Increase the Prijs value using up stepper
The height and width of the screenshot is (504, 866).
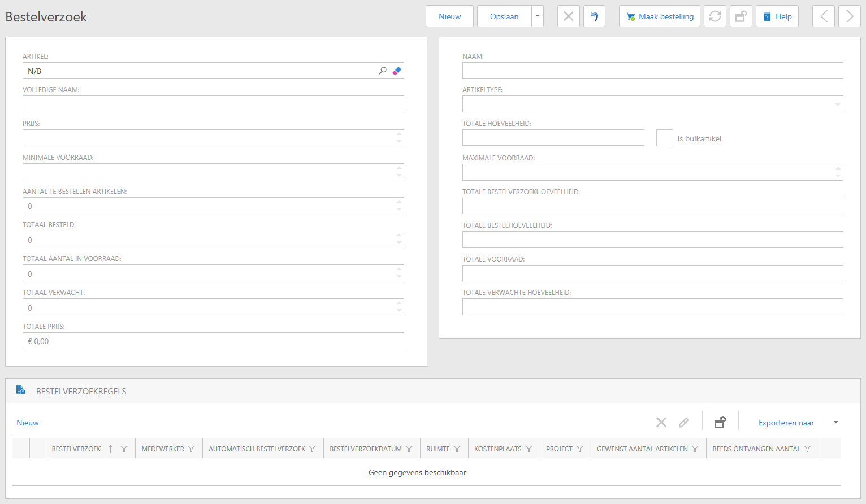tap(399, 134)
